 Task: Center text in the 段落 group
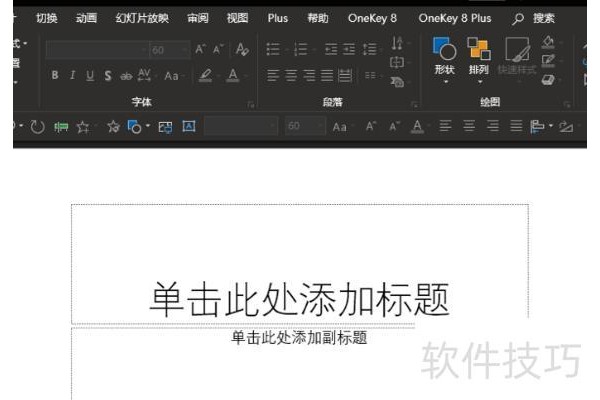pos(291,75)
